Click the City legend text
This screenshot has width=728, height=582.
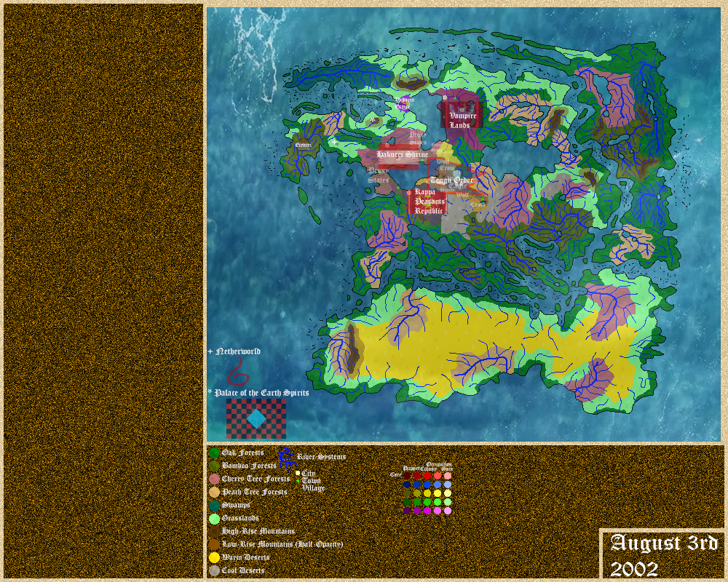tap(308, 474)
